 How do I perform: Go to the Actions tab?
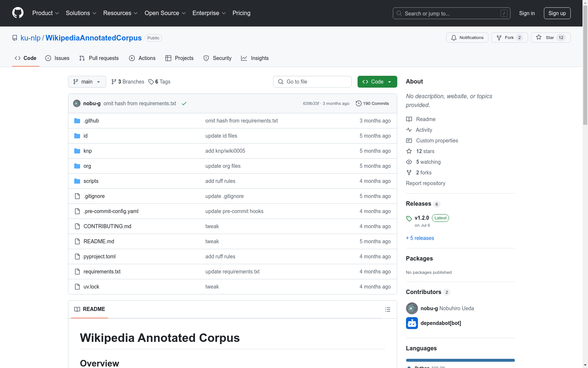(142, 58)
